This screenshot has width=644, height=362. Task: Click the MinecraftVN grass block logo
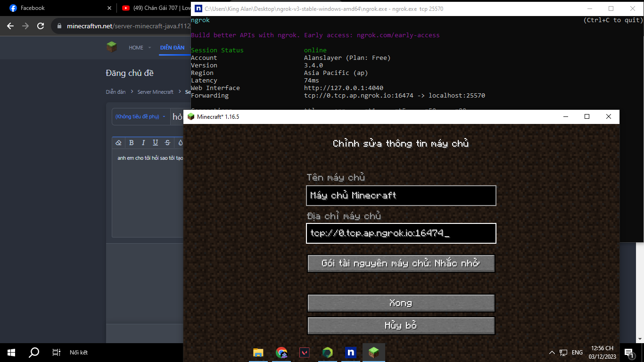point(112,47)
